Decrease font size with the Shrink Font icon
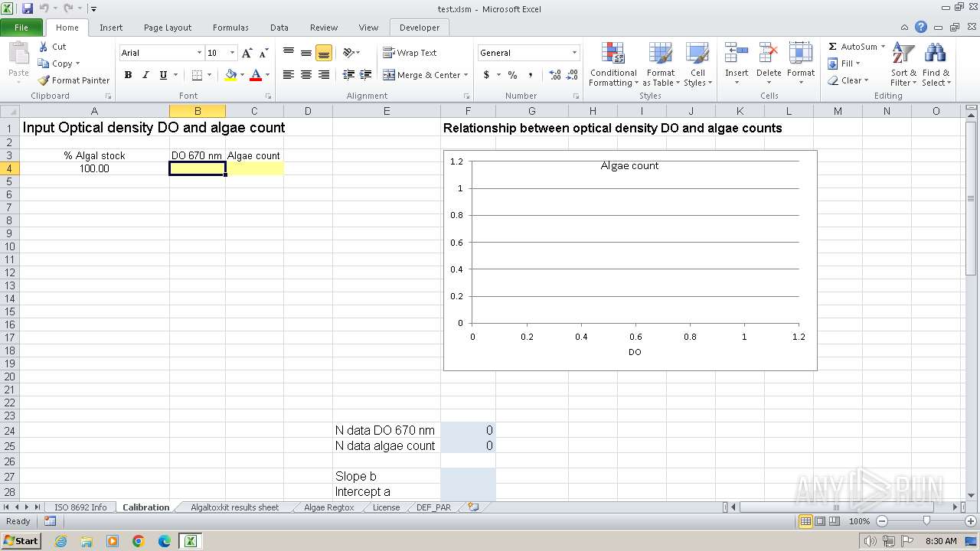Screen dimensions: 980x551 [263, 53]
